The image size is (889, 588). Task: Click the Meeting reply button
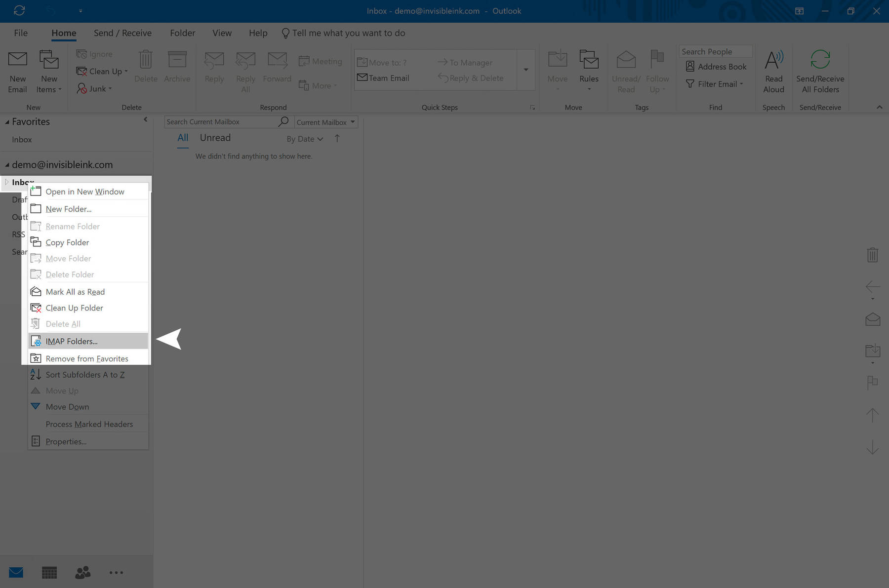320,61
